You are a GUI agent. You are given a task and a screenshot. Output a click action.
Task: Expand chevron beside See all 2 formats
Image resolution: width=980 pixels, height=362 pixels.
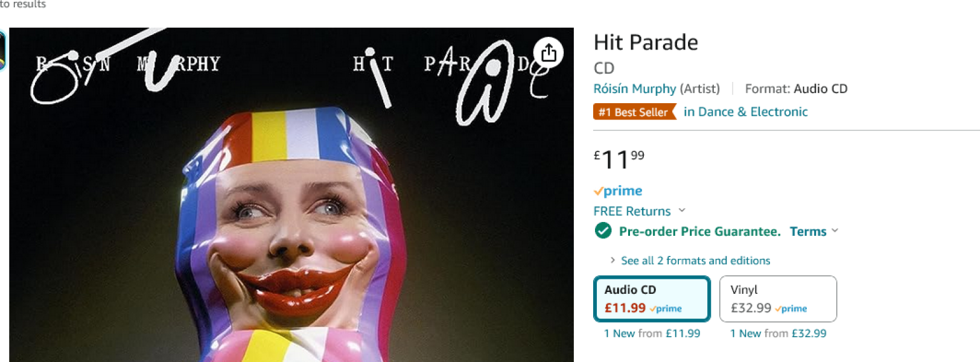click(x=612, y=260)
